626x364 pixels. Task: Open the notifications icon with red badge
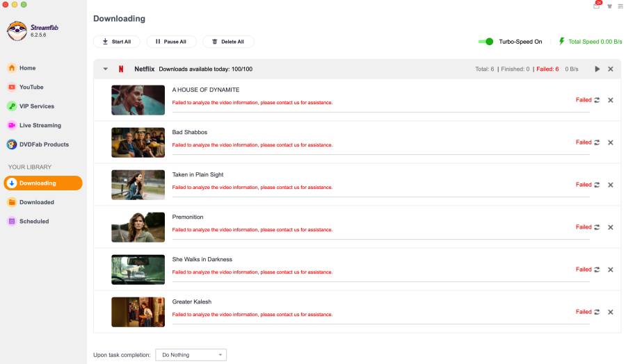(x=597, y=6)
